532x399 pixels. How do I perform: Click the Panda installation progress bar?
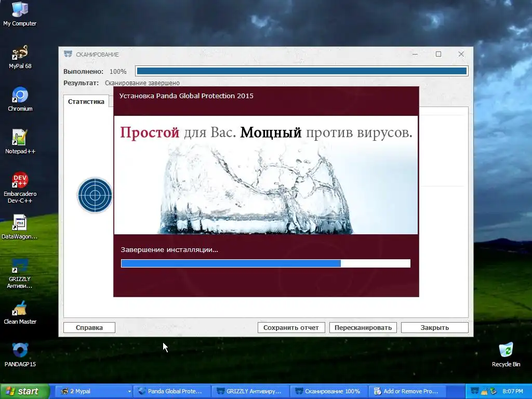265,263
